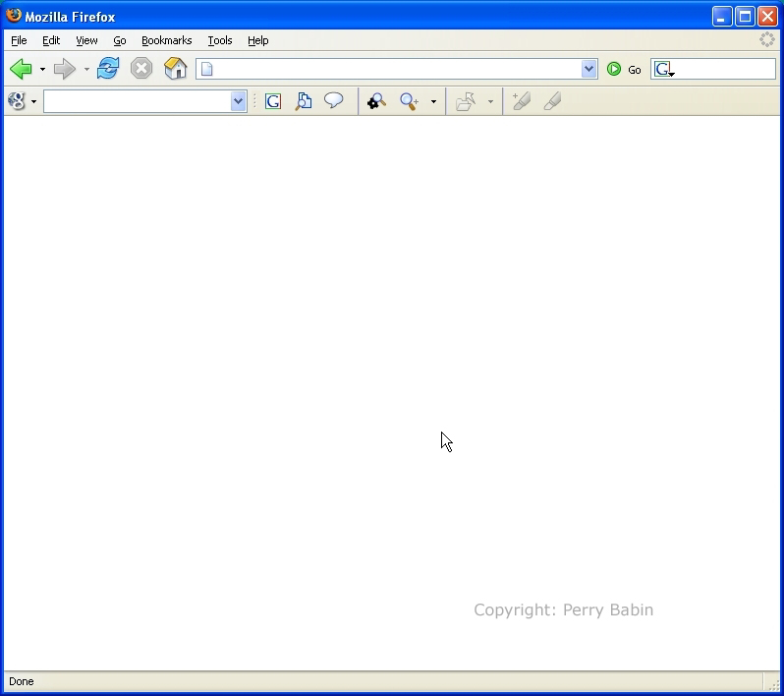784x696 pixels.
Task: Maximize the Firefox window
Action: tap(745, 17)
